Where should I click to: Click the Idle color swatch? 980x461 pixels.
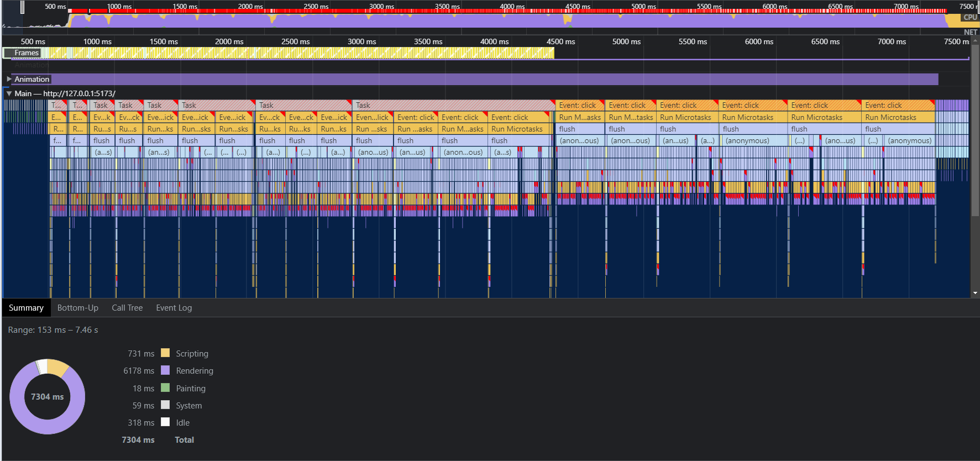tap(165, 422)
